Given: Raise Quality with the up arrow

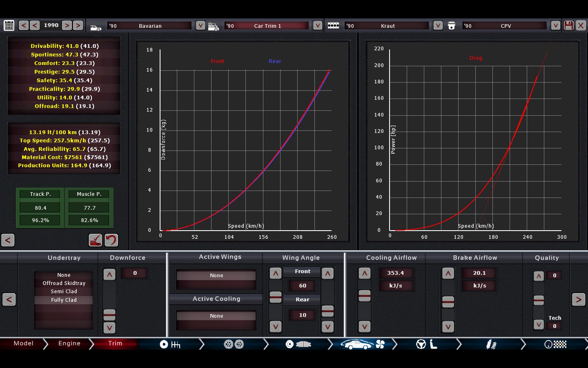Looking at the screenshot, I should tap(539, 276).
